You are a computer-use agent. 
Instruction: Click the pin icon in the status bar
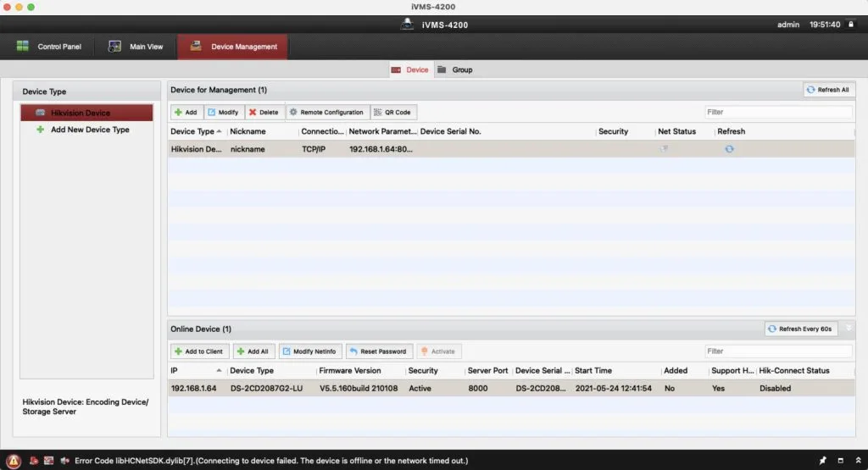coord(822,460)
